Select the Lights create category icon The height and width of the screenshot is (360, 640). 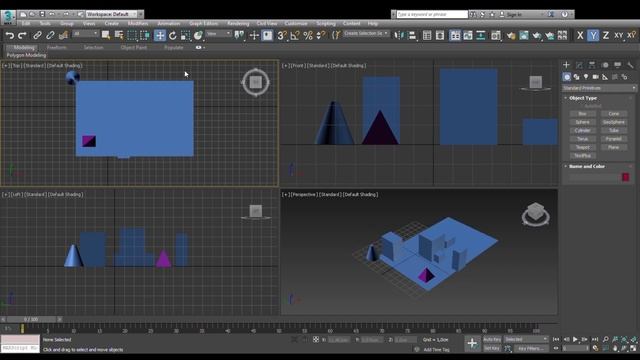586,77
